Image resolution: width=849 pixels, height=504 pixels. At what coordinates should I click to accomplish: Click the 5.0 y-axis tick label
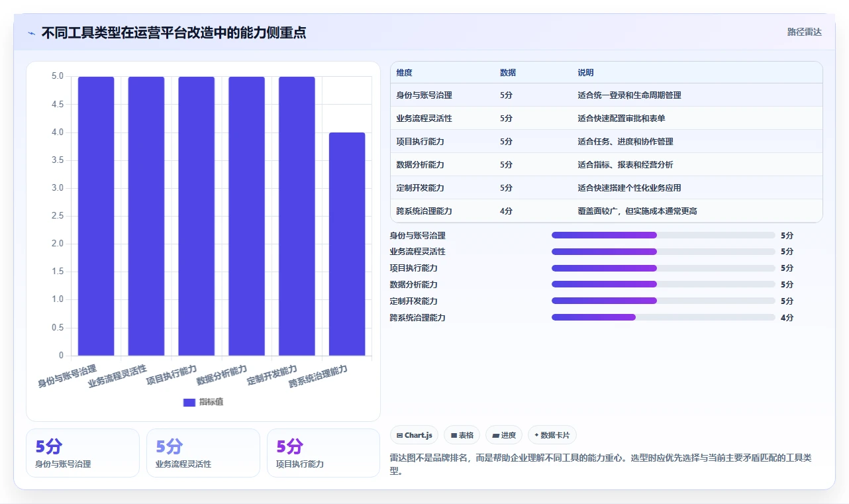(x=58, y=76)
